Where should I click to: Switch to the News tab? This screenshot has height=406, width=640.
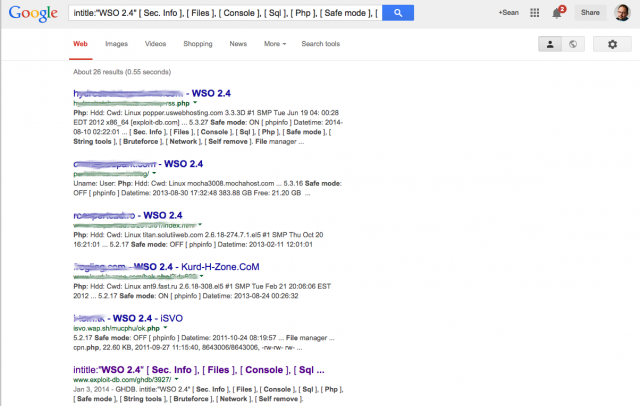[x=238, y=44]
